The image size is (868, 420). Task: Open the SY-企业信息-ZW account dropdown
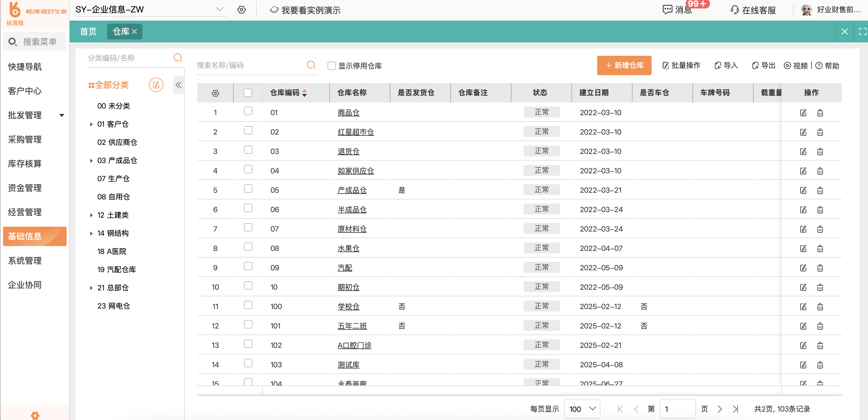pyautogui.click(x=219, y=9)
